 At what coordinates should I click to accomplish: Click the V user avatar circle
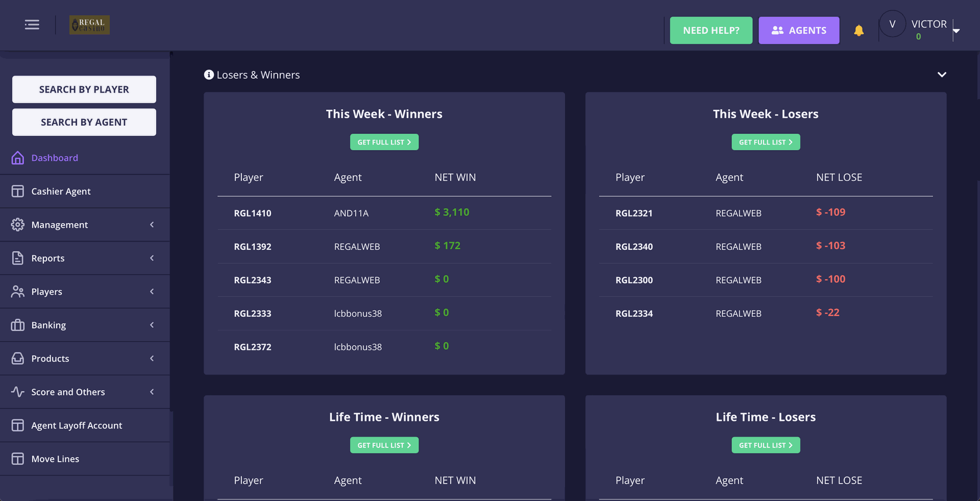892,24
